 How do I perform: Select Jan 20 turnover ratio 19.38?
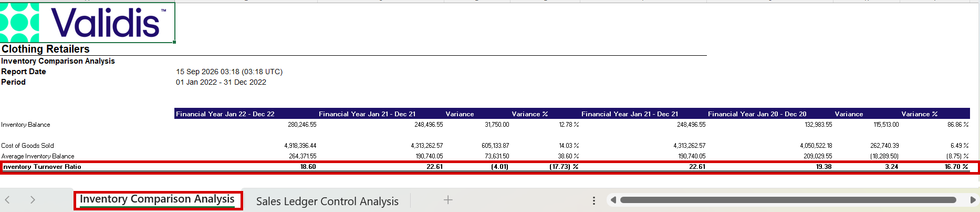[x=824, y=167]
